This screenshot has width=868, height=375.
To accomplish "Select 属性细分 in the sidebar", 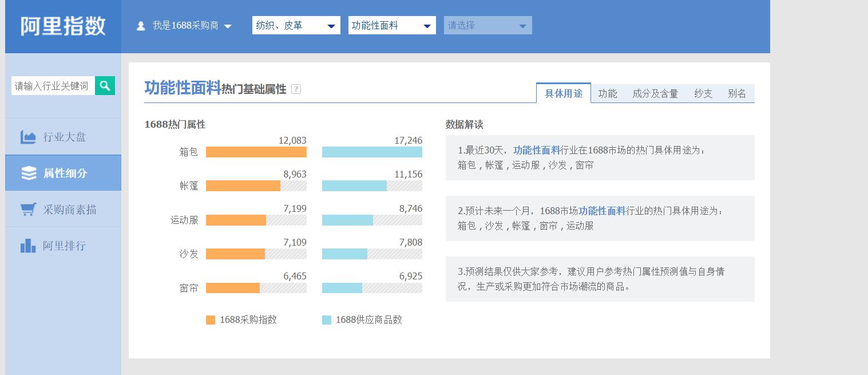I will (63, 173).
